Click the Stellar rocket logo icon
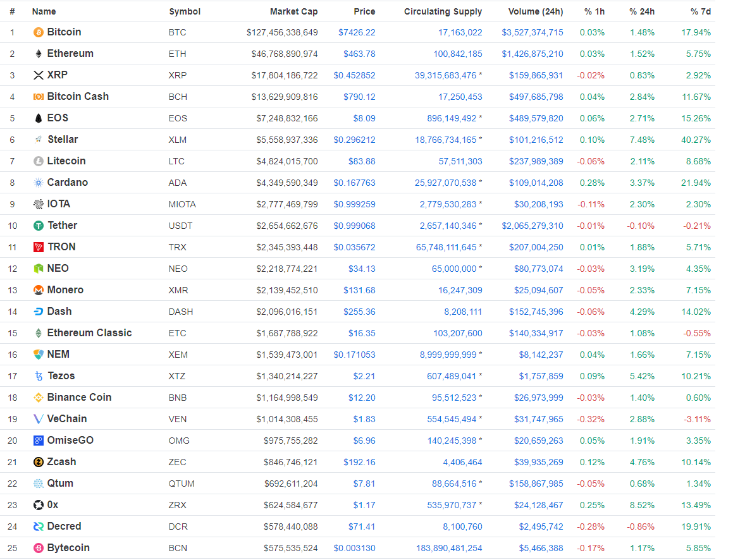 tap(39, 139)
